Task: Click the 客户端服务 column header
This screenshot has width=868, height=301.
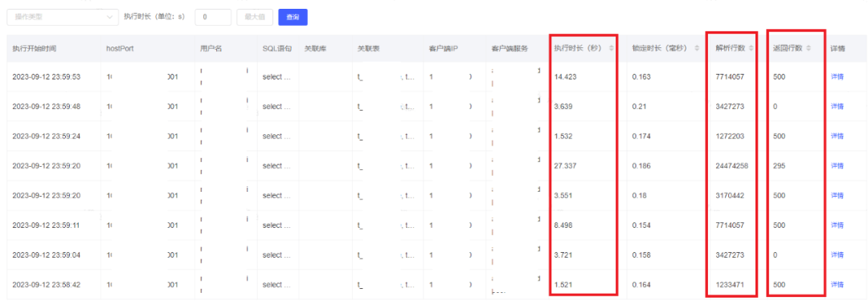Action: (x=510, y=48)
